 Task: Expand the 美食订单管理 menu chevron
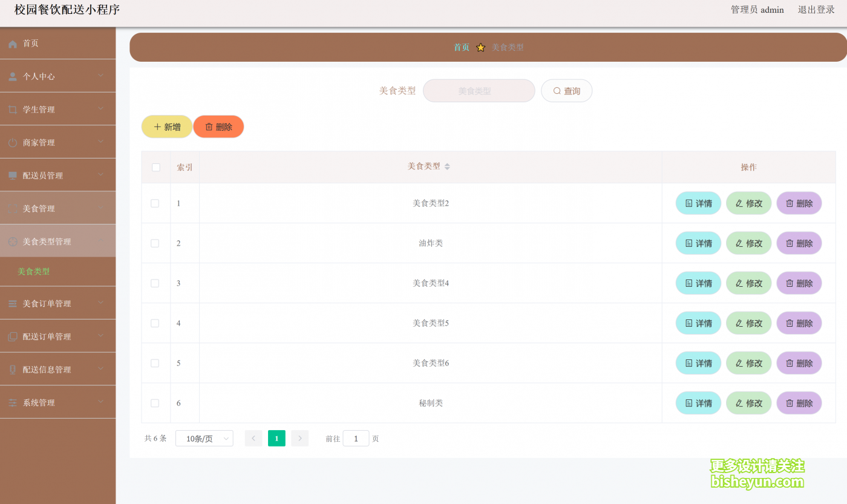click(101, 302)
